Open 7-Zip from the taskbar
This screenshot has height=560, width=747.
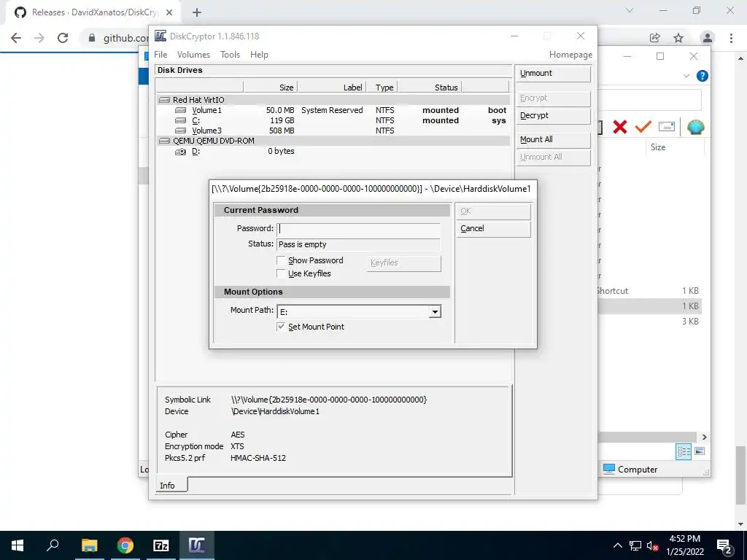(x=161, y=545)
